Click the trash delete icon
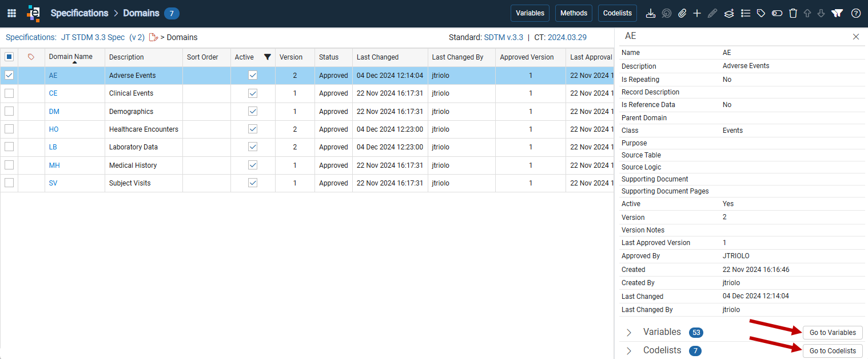This screenshot has height=359, width=868. coord(793,13)
